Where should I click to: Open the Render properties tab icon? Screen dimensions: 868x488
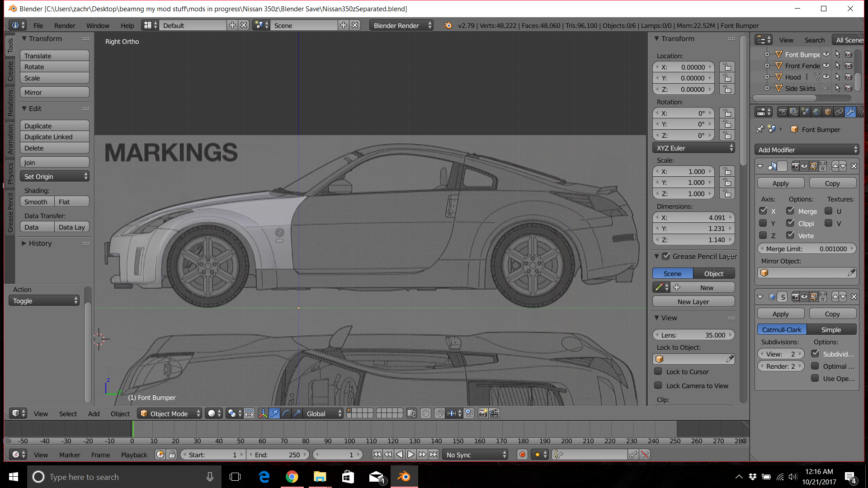pos(783,112)
